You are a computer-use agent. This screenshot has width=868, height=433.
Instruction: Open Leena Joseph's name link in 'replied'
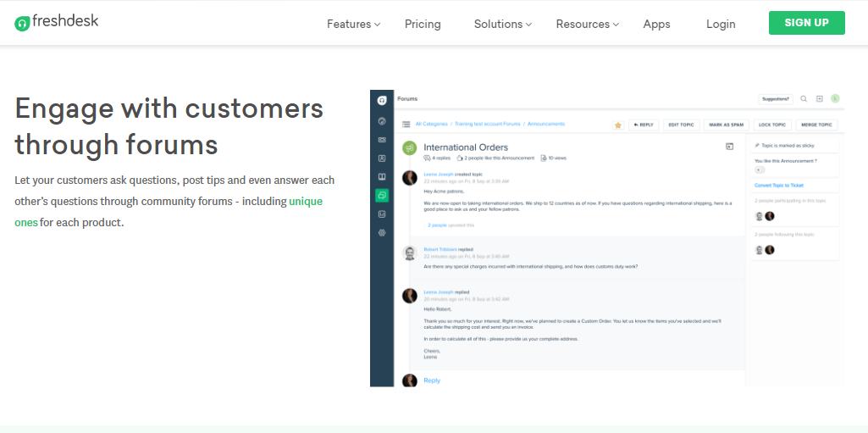tap(439, 291)
